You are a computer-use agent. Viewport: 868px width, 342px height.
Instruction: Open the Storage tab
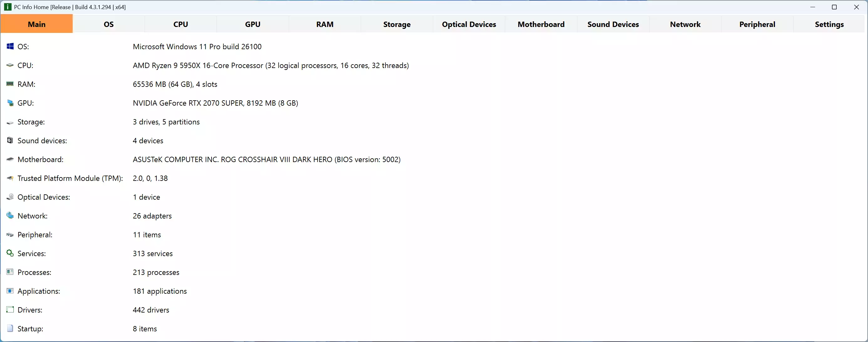coord(397,24)
